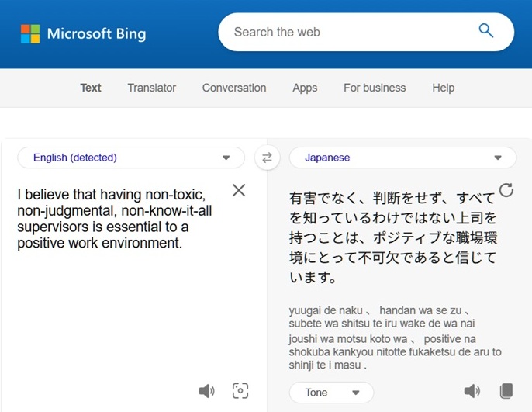532x412 pixels.
Task: Listen to the English source text
Action: (x=206, y=391)
